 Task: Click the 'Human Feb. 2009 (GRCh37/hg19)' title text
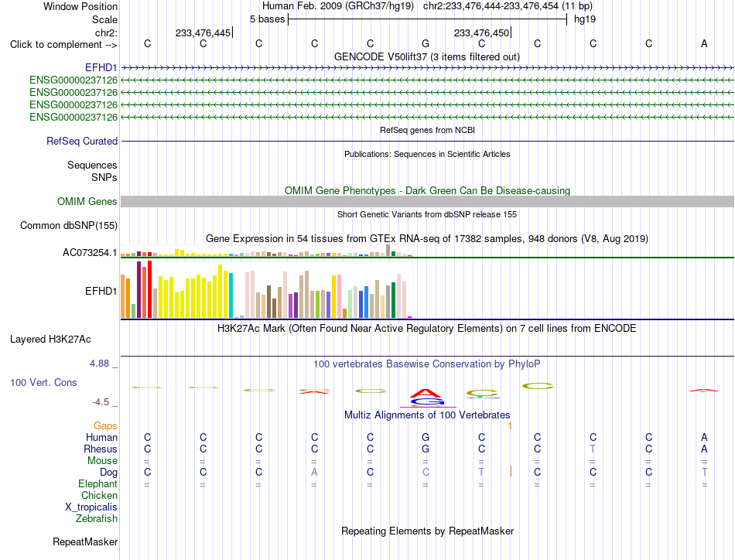pos(338,6)
